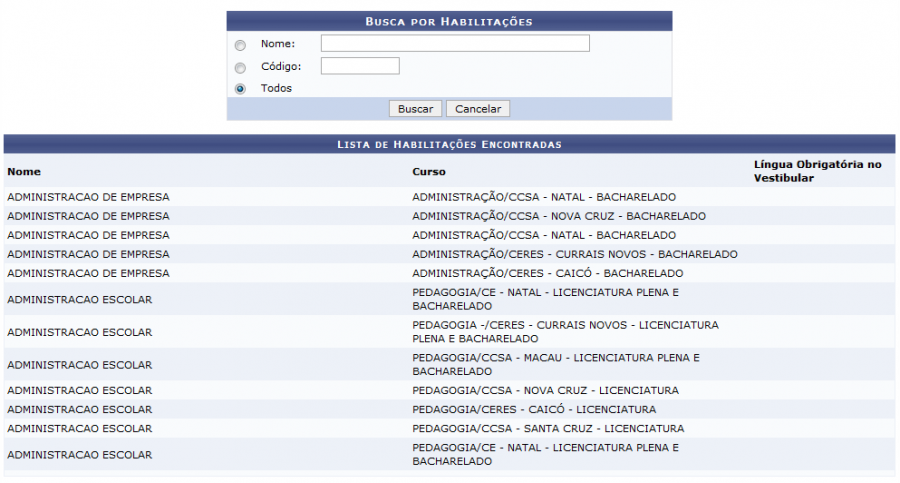Click the Língua Obrigatória no Vestibular header
900x483 pixels.
click(817, 171)
